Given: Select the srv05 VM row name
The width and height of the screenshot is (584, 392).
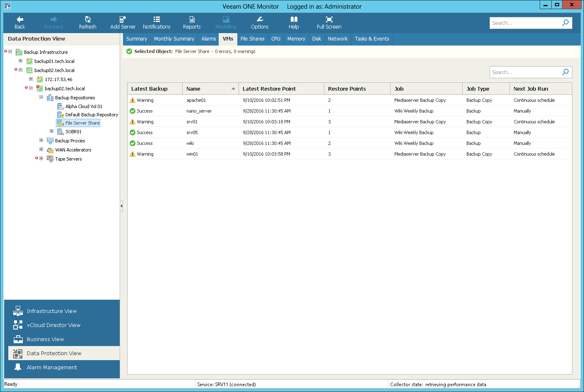Looking at the screenshot, I should pyautogui.click(x=192, y=132).
